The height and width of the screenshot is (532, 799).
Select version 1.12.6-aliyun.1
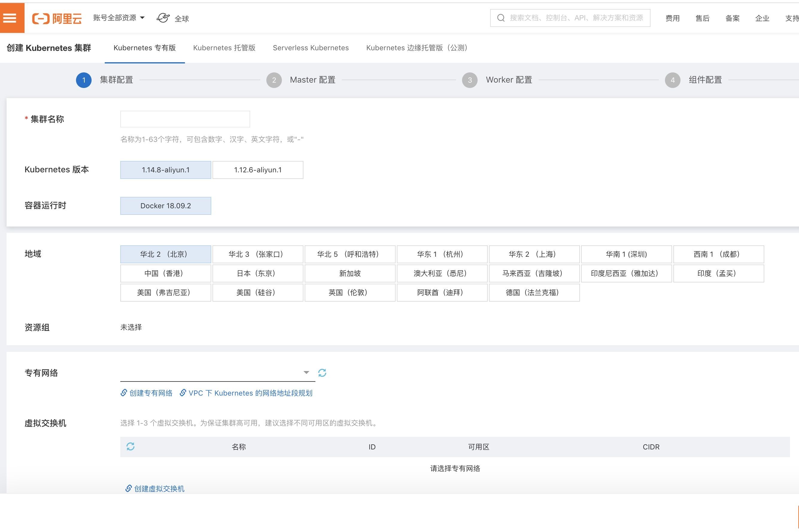point(258,170)
